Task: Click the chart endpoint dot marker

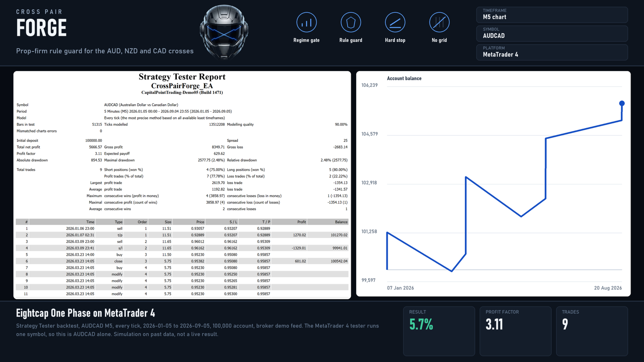Action: coord(622,103)
